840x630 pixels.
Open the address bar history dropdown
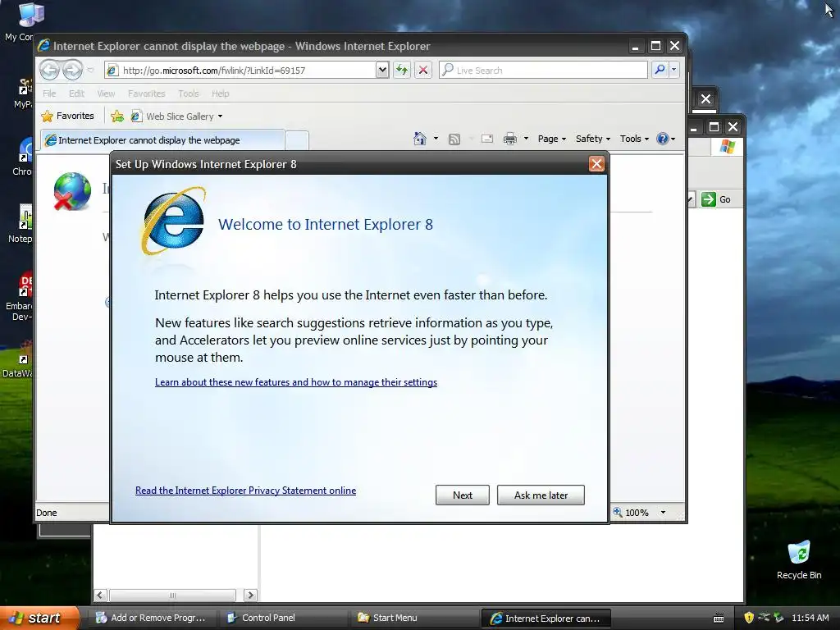(x=382, y=70)
